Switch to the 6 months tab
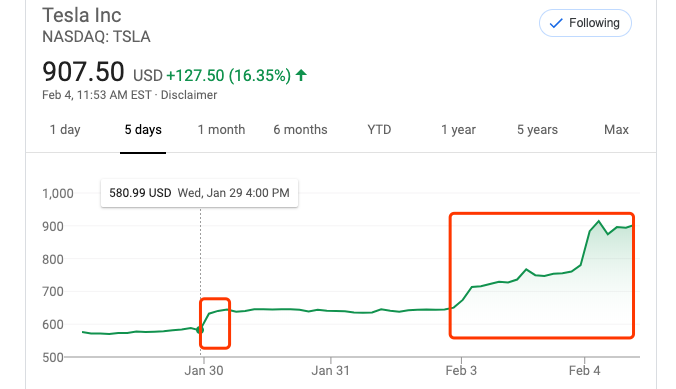Viewport: 676px width, 389px height. coord(300,130)
